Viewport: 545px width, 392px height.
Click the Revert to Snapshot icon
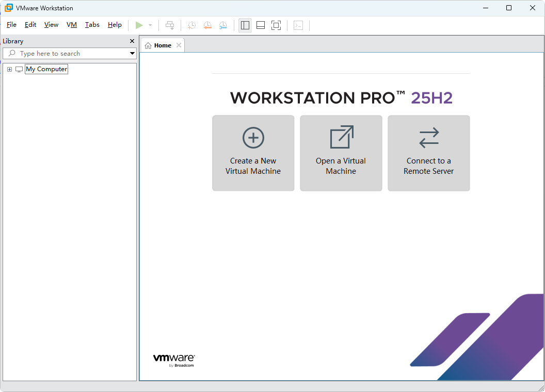(207, 25)
